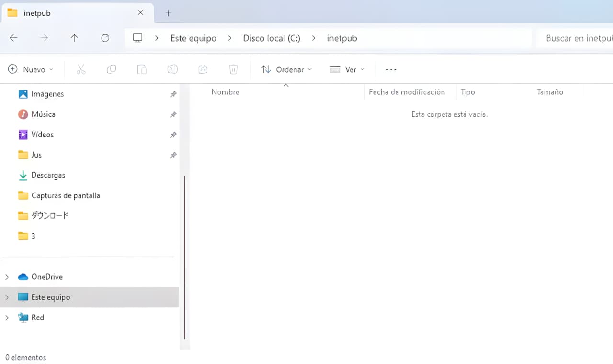Image resolution: width=613 pixels, height=364 pixels.
Task: Expand the Red network node
Action: pyautogui.click(x=7, y=318)
